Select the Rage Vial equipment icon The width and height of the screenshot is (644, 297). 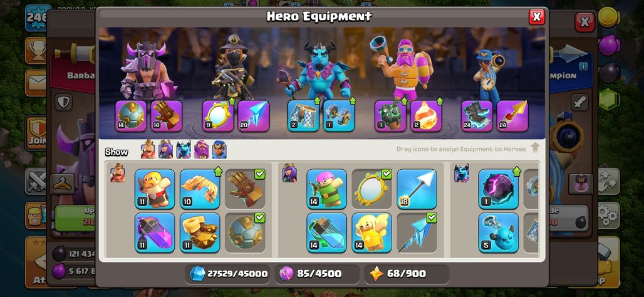coord(155,232)
